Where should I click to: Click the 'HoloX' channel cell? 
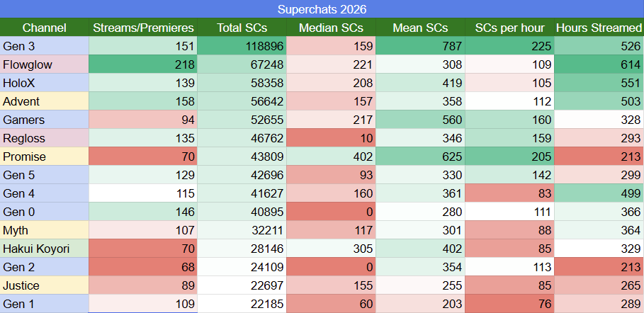coord(45,83)
